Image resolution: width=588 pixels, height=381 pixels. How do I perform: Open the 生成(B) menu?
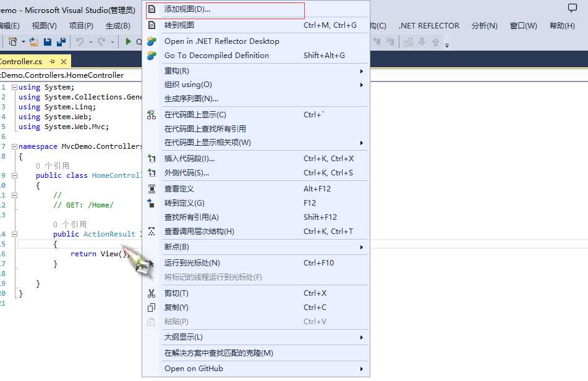[x=117, y=26]
